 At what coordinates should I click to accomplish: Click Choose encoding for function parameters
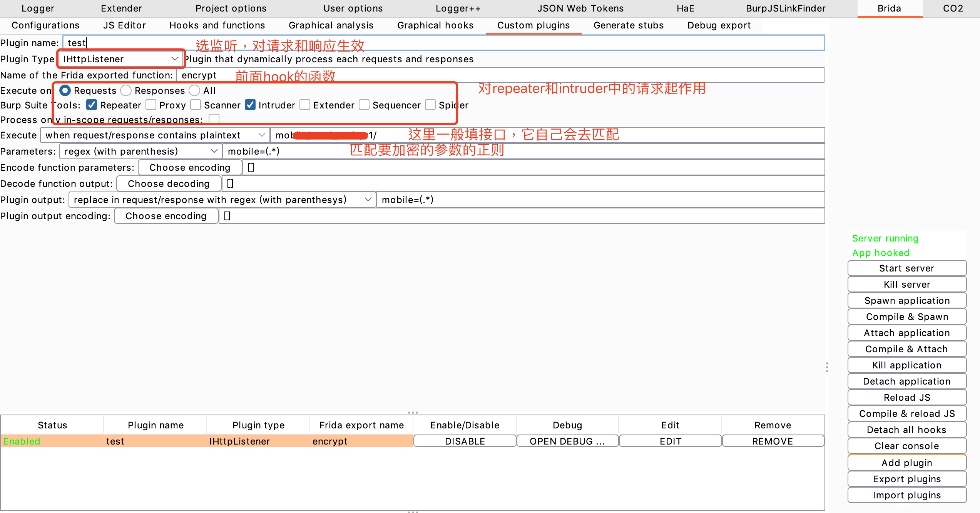190,167
